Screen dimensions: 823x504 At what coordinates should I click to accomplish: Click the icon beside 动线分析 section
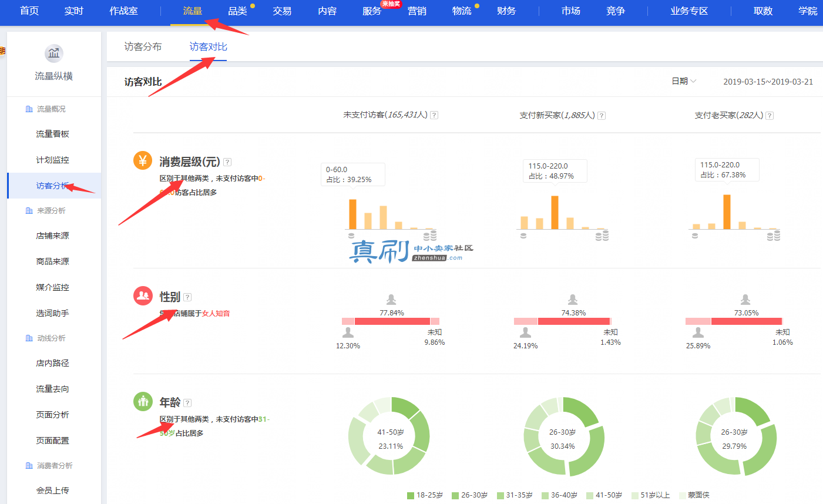pos(29,338)
